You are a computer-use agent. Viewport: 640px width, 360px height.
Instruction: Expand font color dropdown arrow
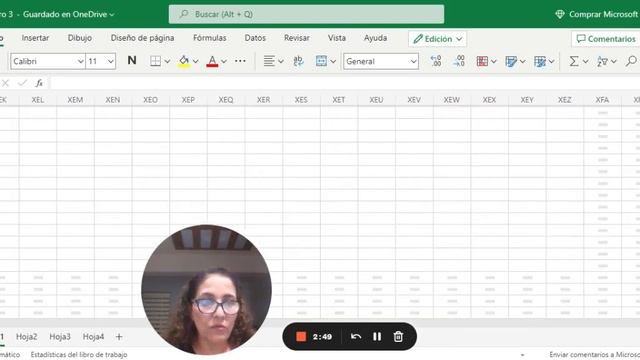(224, 62)
